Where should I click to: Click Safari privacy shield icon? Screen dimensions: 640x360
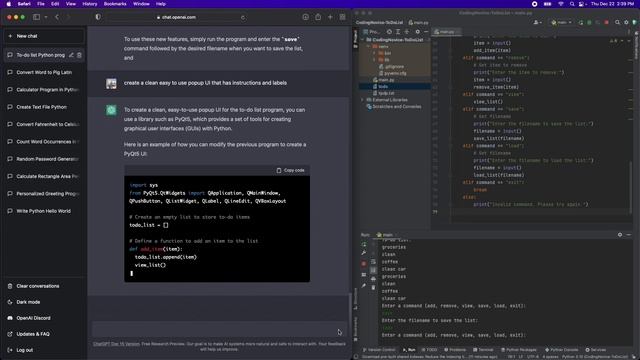pos(98,17)
